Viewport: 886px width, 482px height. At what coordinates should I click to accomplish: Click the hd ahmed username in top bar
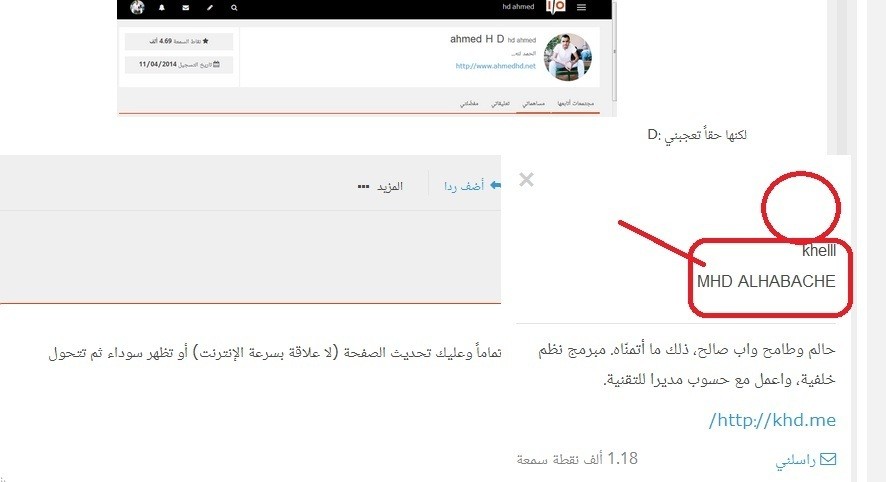pos(518,7)
